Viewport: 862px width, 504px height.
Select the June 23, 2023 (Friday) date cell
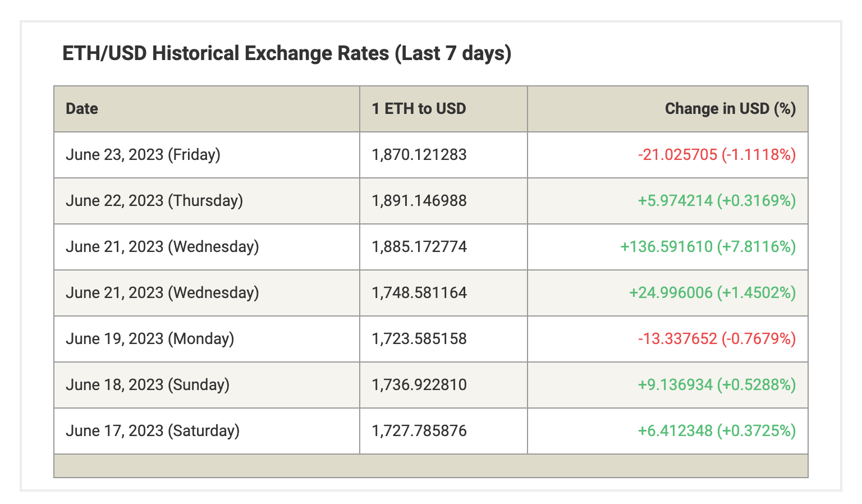[143, 155]
